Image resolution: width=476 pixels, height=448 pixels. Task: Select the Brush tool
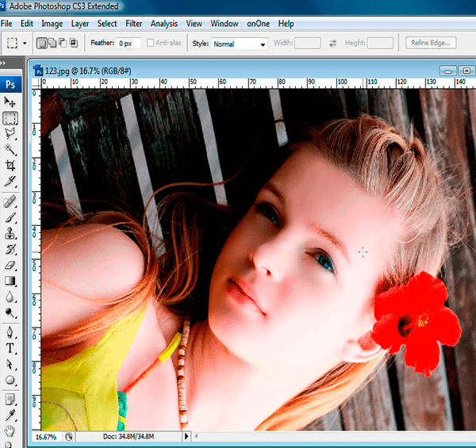pos(10,217)
